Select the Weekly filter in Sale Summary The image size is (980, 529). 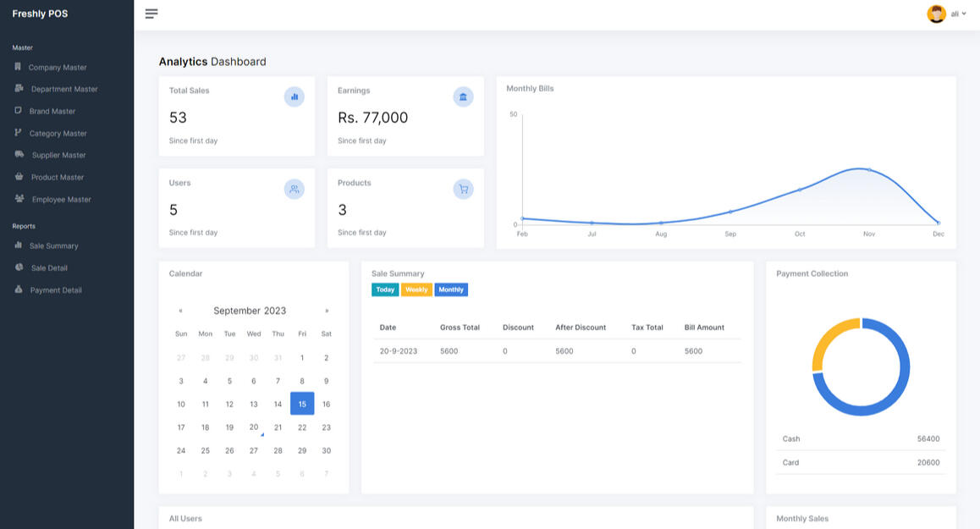(x=416, y=289)
